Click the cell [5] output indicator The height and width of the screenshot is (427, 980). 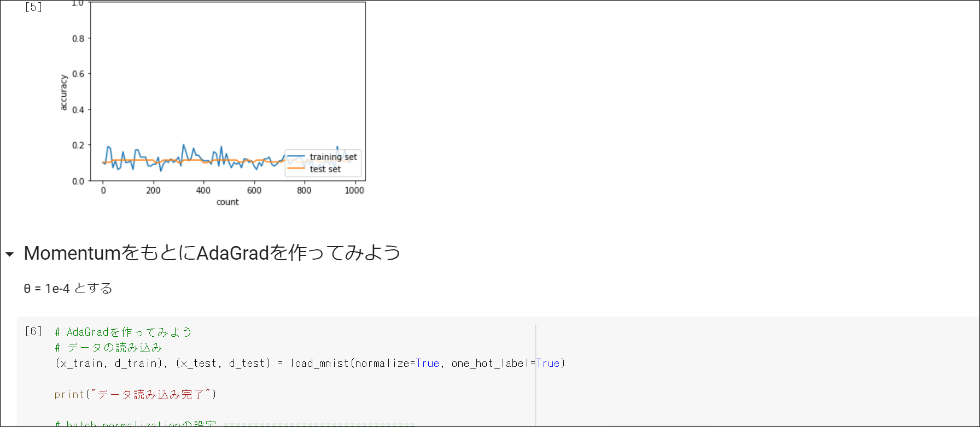point(33,7)
